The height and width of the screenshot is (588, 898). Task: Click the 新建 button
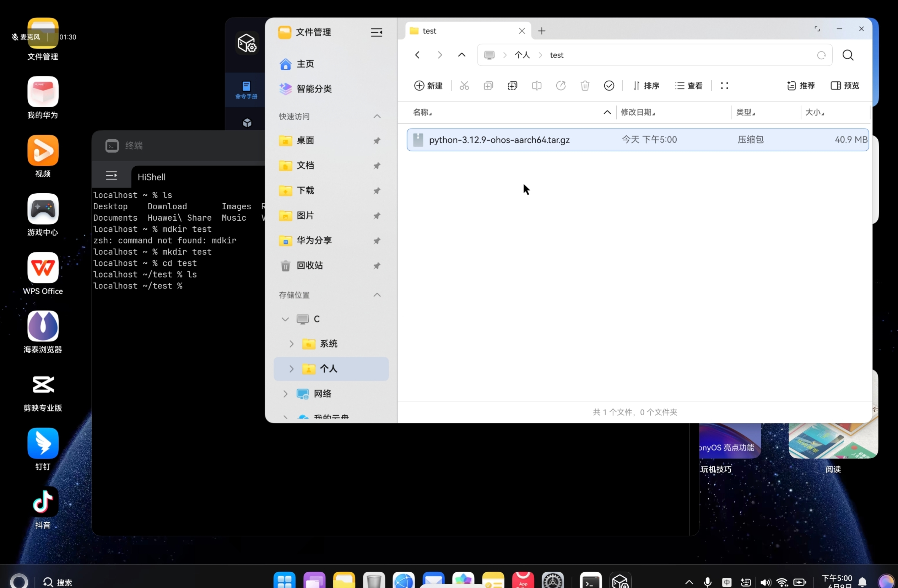(x=428, y=86)
